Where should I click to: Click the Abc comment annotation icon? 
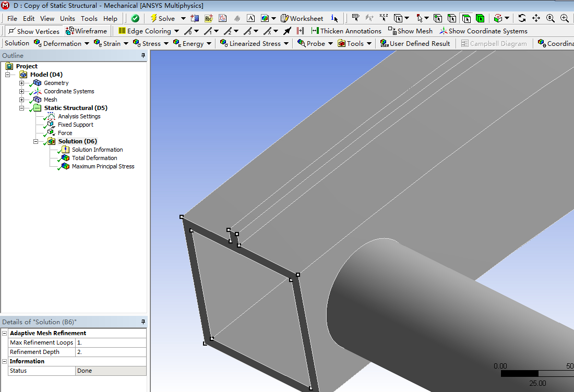tap(209, 18)
